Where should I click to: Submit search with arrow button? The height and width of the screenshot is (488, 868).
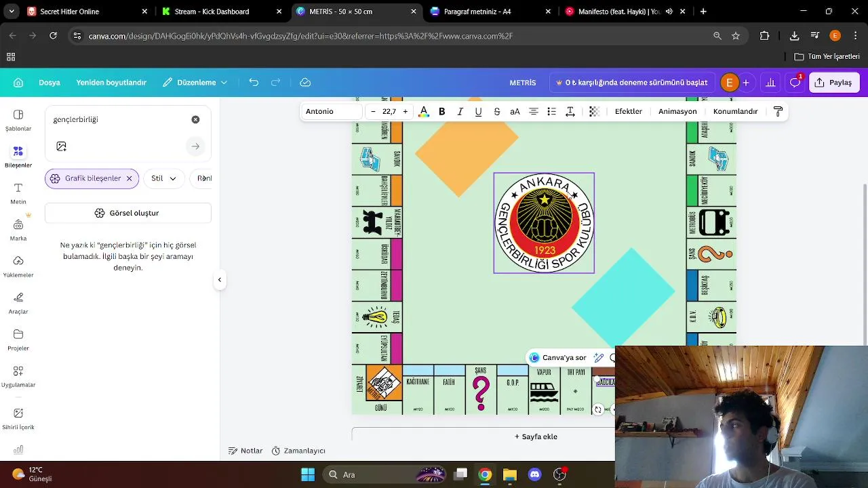tap(195, 146)
